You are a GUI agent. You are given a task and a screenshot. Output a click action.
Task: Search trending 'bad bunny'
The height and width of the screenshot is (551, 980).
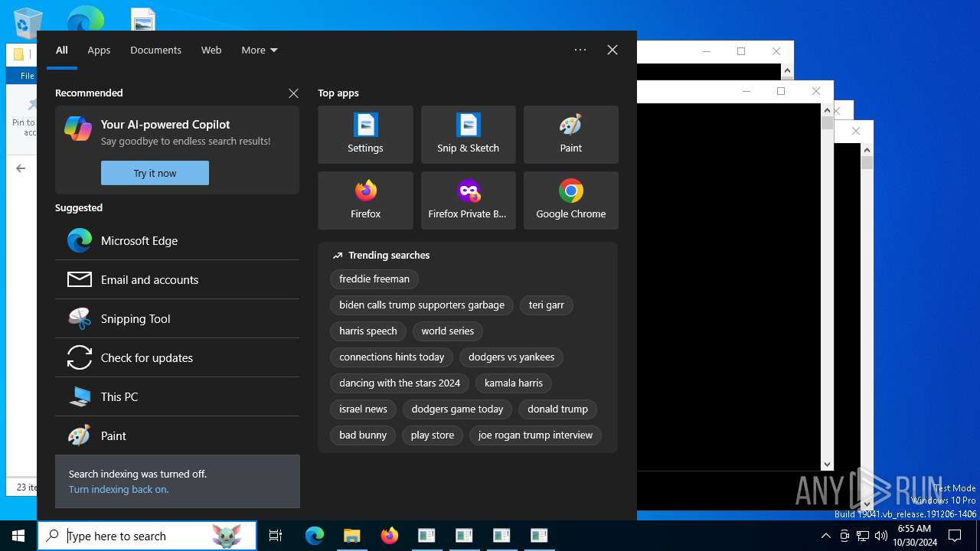[363, 435]
